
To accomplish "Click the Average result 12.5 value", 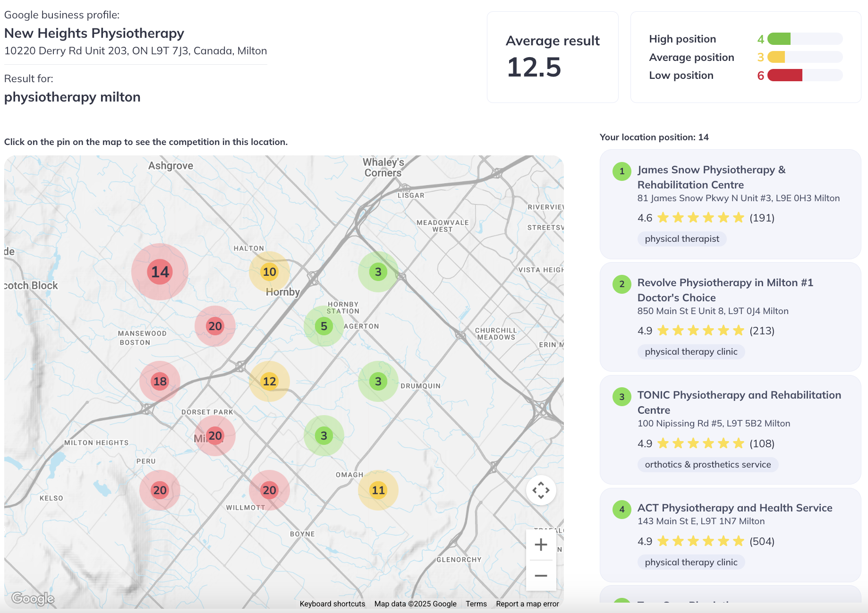I will 534,67.
